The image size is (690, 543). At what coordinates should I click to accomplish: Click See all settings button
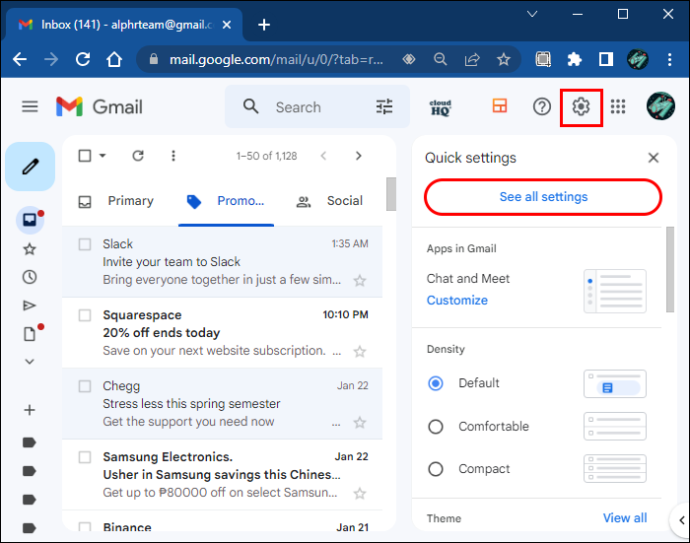click(x=543, y=197)
